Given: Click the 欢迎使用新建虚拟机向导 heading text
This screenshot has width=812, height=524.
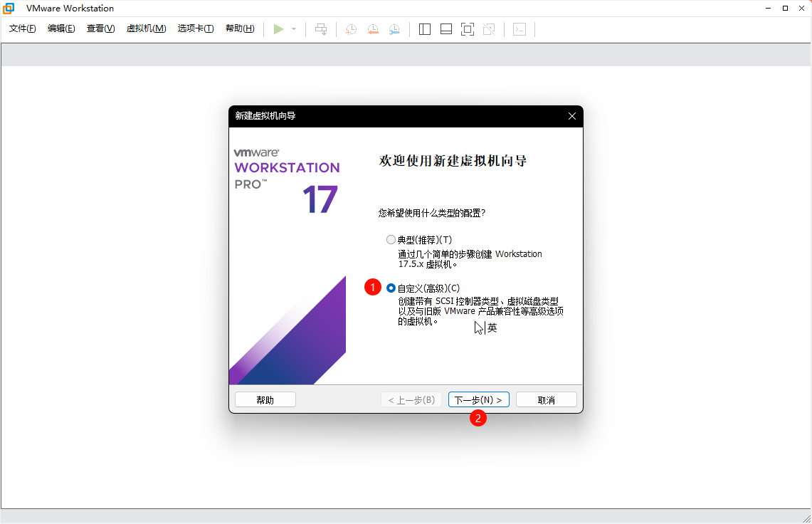Looking at the screenshot, I should point(453,161).
